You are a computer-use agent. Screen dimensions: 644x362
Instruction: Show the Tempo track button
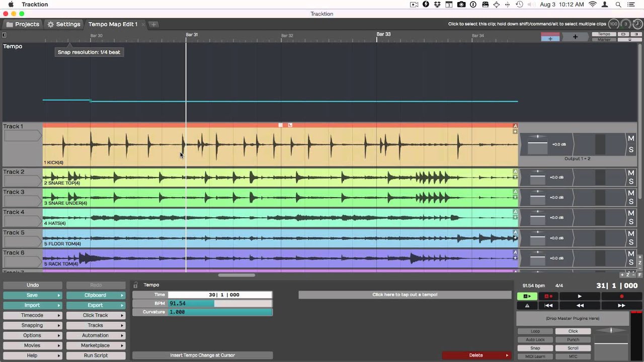[604, 34]
